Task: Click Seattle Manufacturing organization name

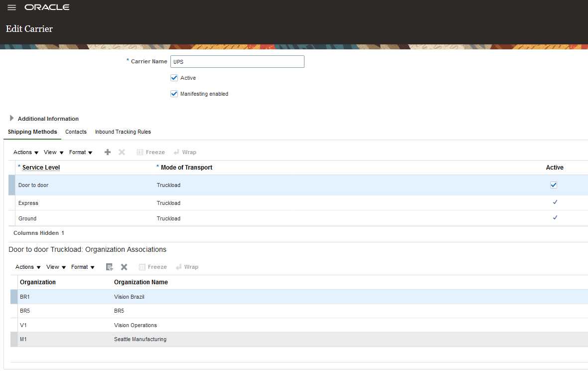Action: click(x=140, y=339)
